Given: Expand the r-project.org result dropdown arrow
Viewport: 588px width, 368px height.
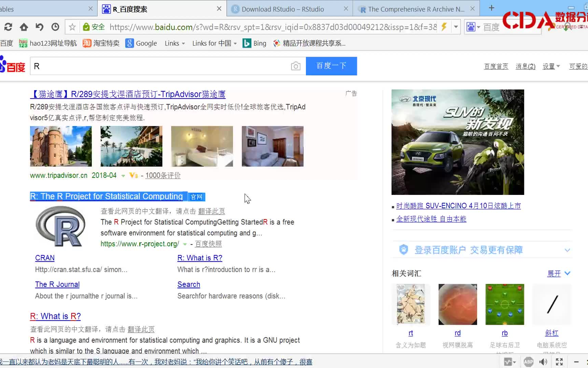Looking at the screenshot, I should 185,244.
